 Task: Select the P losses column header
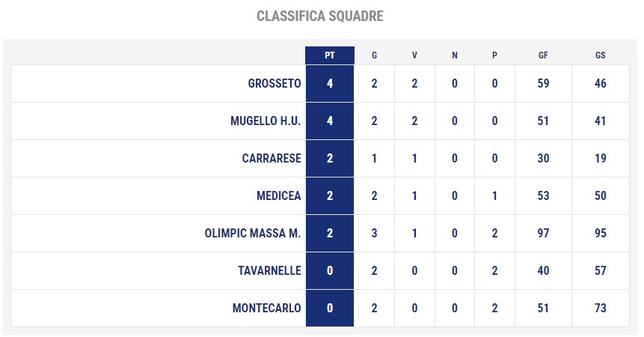click(494, 55)
